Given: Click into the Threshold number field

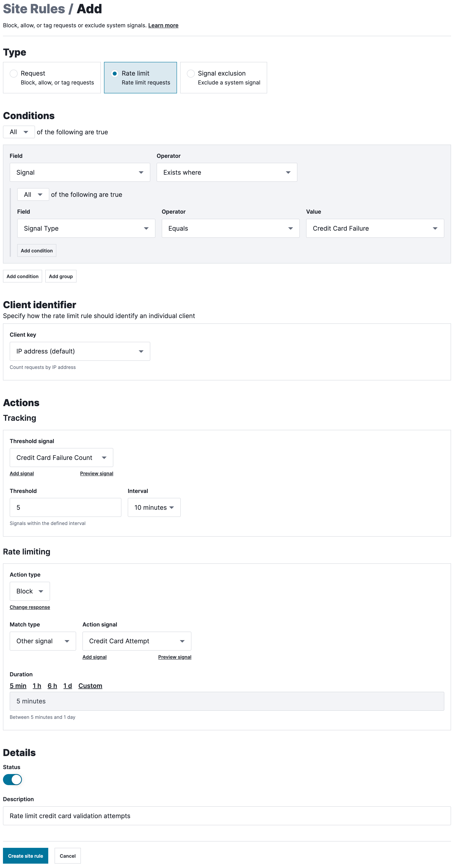Looking at the screenshot, I should (x=65, y=507).
